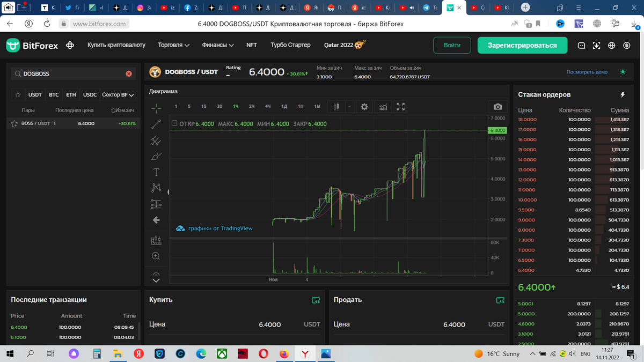Open the chart style dropdown arrow
This screenshot has width=644, height=362.
tap(349, 107)
